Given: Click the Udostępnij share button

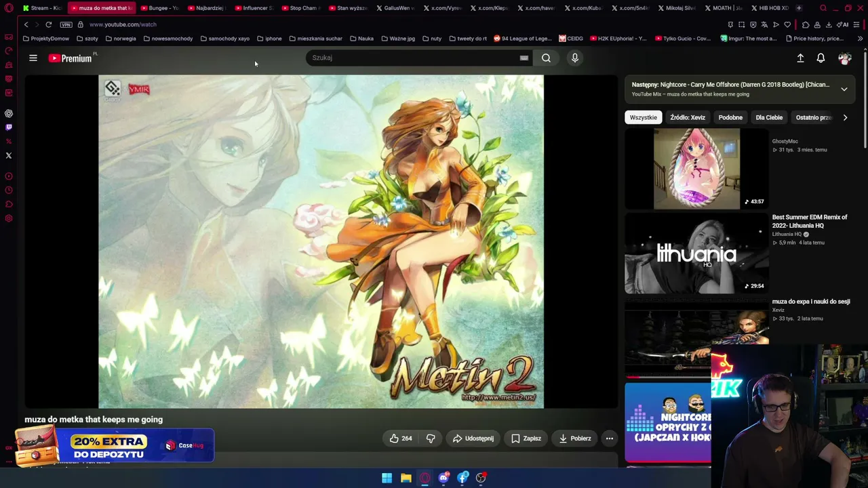Looking at the screenshot, I should [x=473, y=439].
